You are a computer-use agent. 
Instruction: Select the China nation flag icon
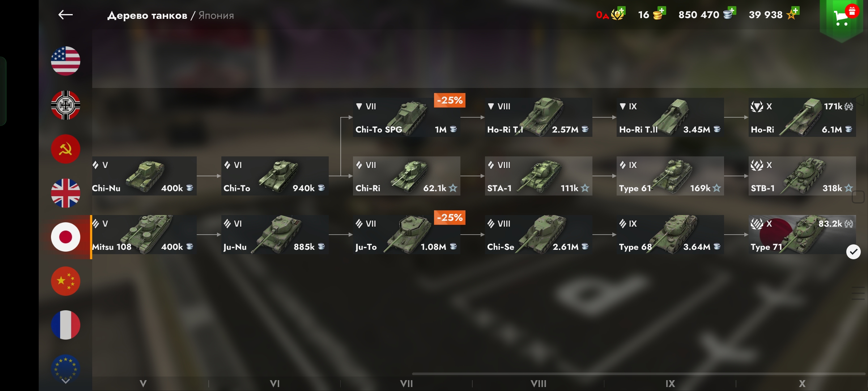tap(65, 281)
